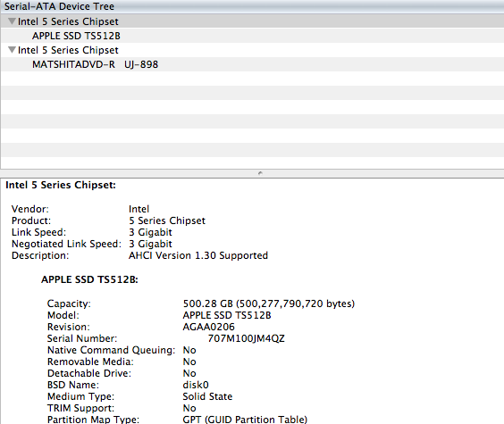504x424 pixels.
Task: Click the TRIM Support: label
Action: pyautogui.click(x=80, y=408)
